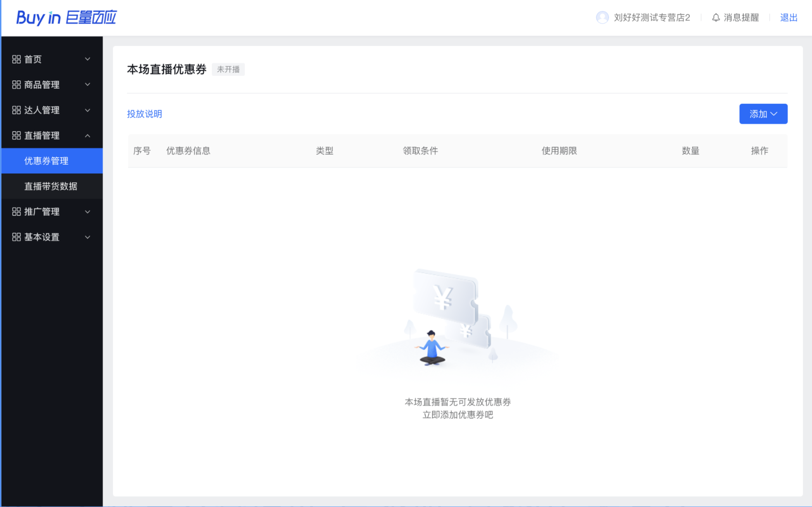Open the 投放说明 link
Screen dimensions: 812x507
click(x=145, y=114)
